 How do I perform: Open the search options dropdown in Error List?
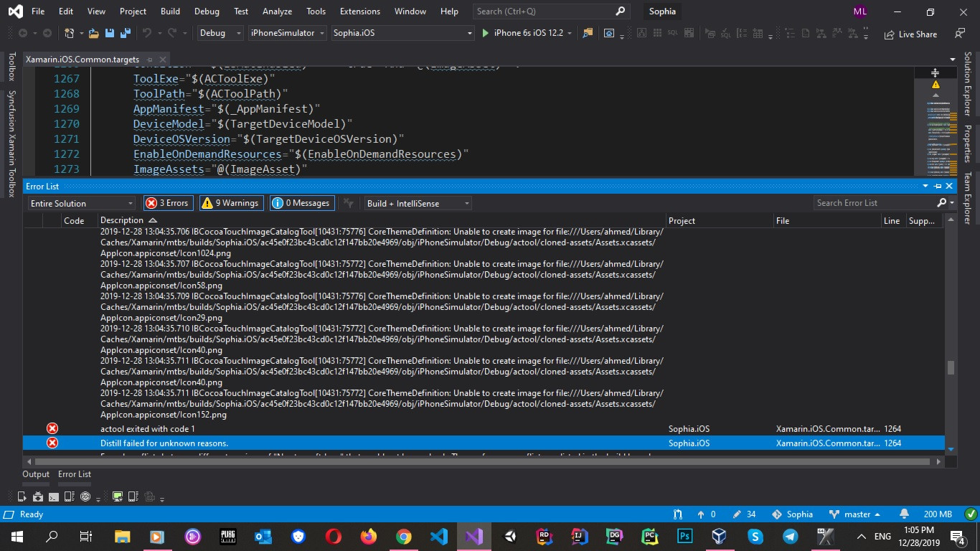[x=952, y=203]
